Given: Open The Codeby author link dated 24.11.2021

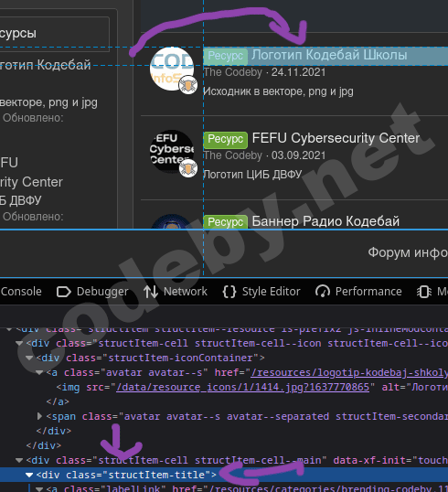Looking at the screenshot, I should [233, 72].
